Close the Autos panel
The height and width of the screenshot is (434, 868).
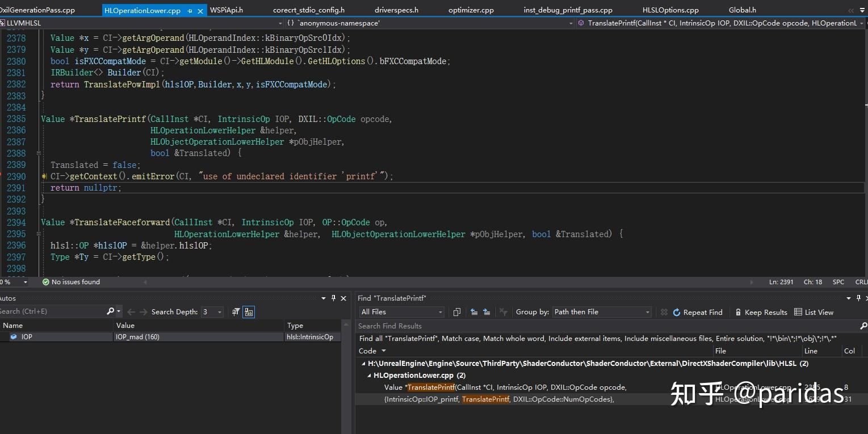343,298
